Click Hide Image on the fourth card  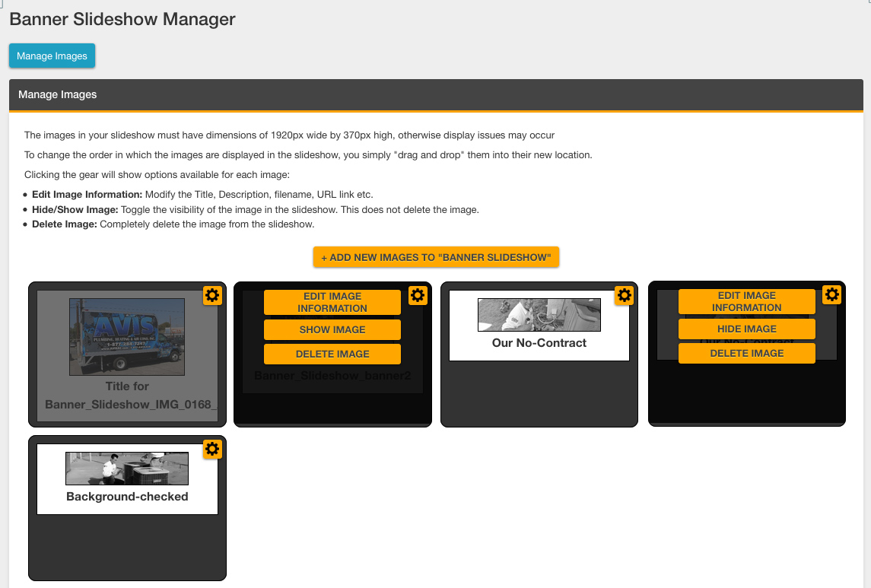tap(746, 329)
